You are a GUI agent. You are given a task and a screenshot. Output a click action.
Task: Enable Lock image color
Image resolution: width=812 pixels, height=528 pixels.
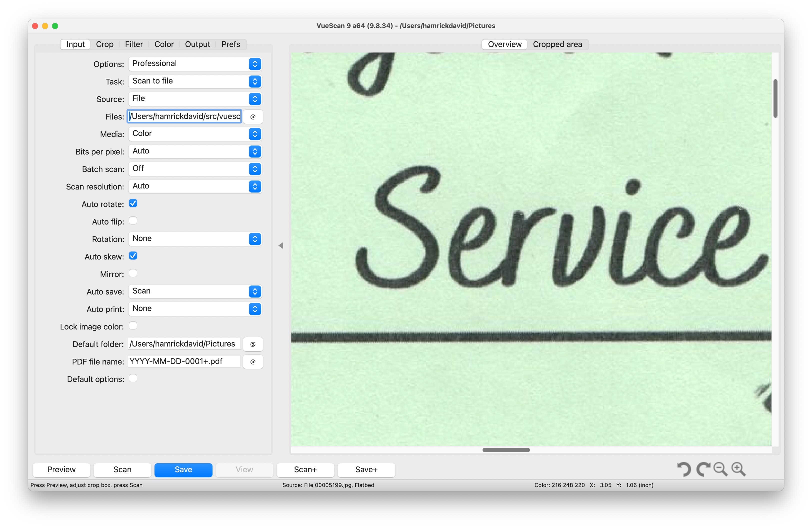pos(133,326)
